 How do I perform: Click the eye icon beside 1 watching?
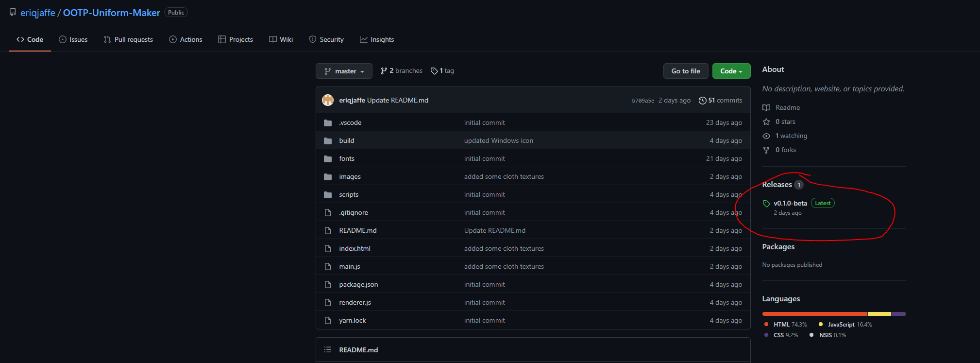766,136
